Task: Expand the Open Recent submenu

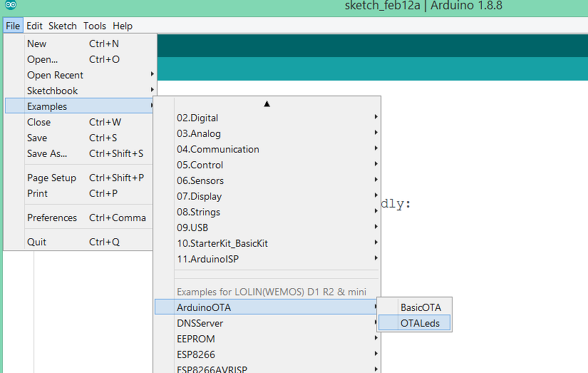Action: (x=56, y=75)
